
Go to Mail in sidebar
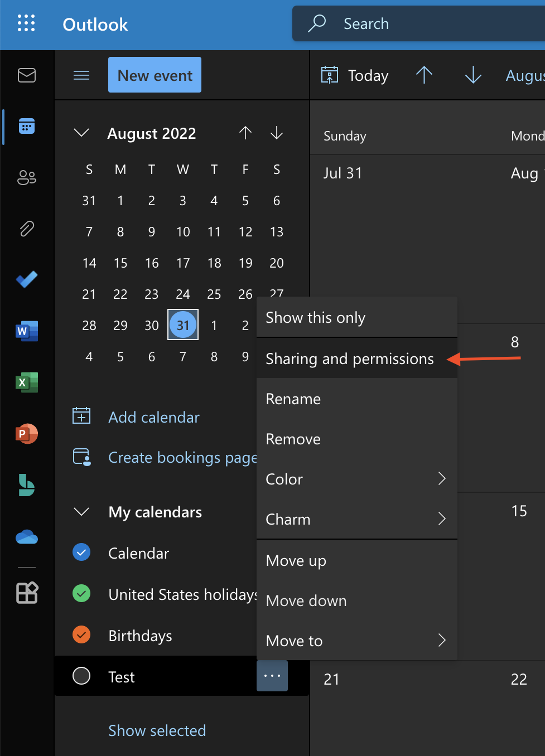pyautogui.click(x=27, y=75)
